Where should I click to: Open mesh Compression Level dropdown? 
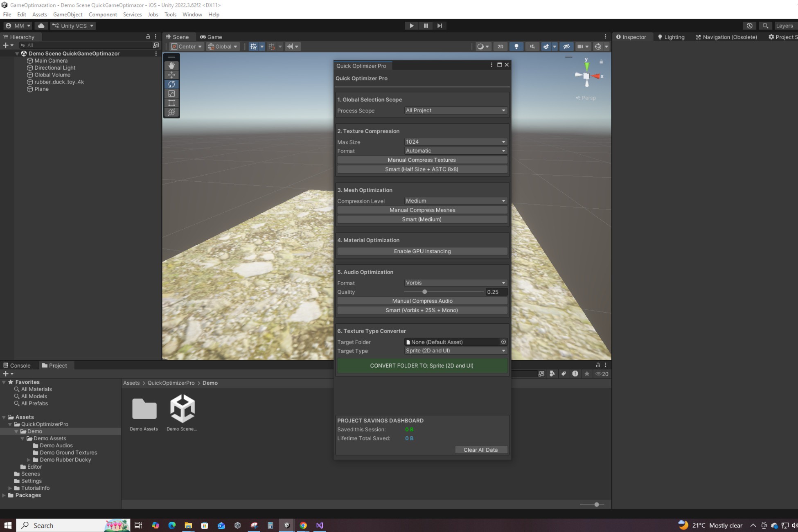pyautogui.click(x=456, y=201)
